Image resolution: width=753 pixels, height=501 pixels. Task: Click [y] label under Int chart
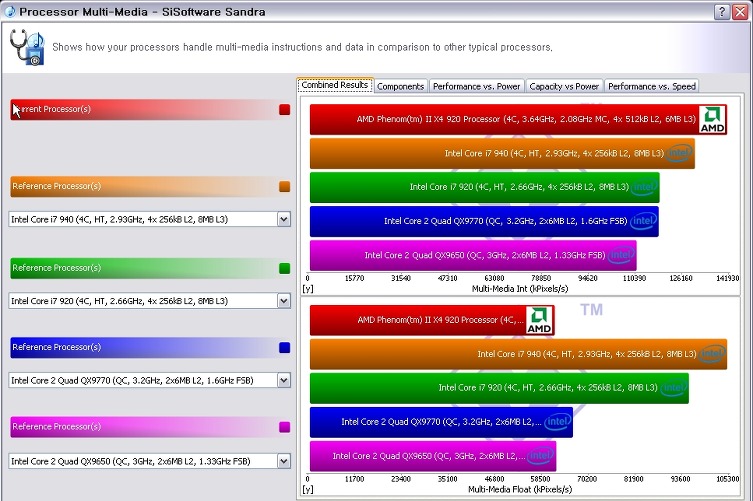[307, 289]
